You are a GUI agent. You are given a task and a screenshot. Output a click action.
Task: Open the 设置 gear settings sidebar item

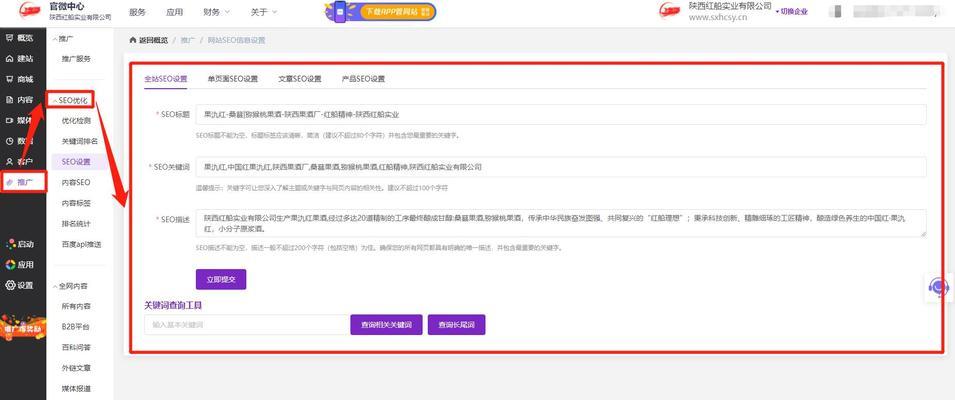click(x=19, y=285)
